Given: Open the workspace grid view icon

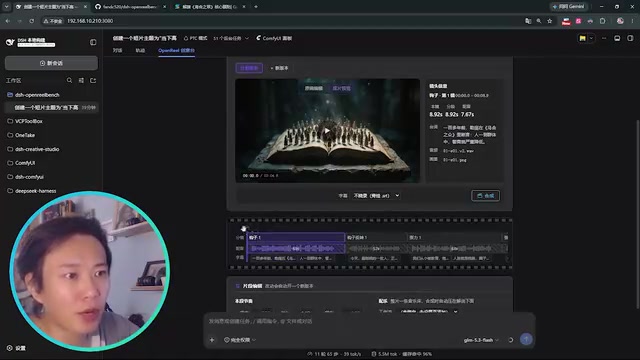Looking at the screenshot, I should [81, 80].
